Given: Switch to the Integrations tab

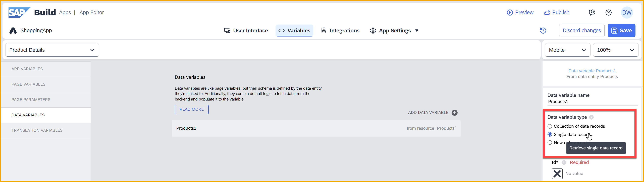Looking at the screenshot, I should [340, 30].
